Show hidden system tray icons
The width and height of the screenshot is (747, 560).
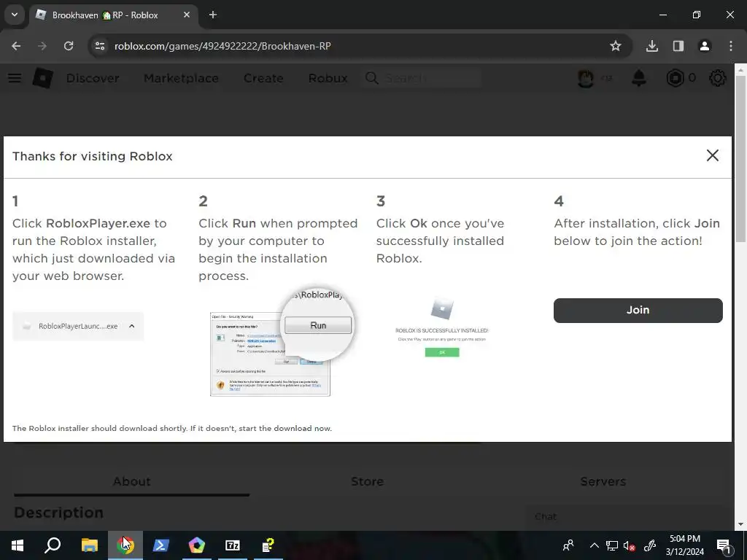point(594,545)
